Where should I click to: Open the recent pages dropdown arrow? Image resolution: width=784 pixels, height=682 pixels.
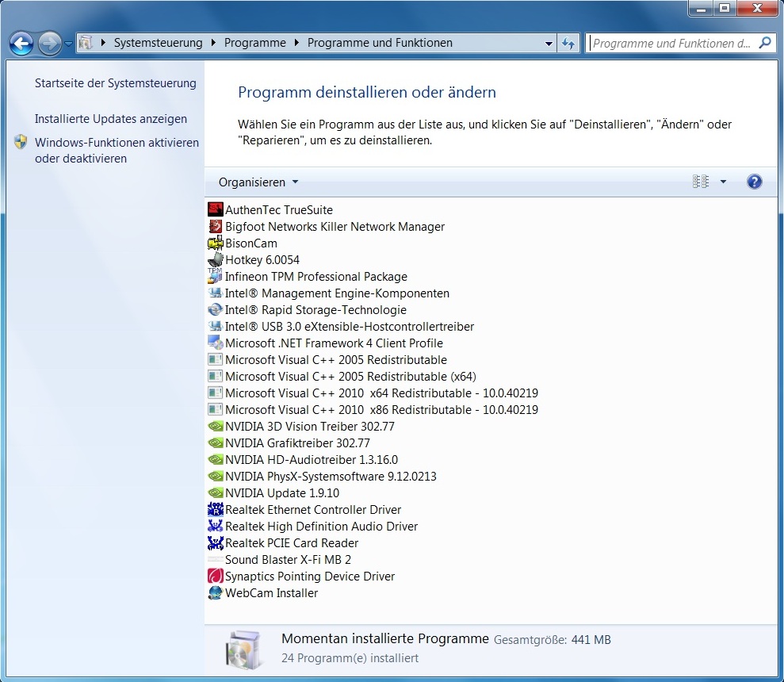(68, 44)
